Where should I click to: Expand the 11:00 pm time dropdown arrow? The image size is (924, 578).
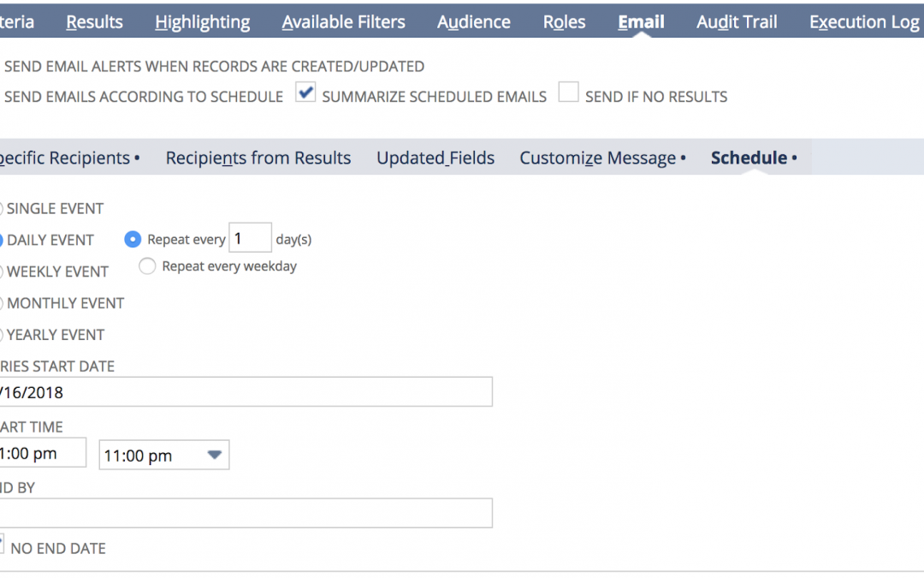[215, 455]
